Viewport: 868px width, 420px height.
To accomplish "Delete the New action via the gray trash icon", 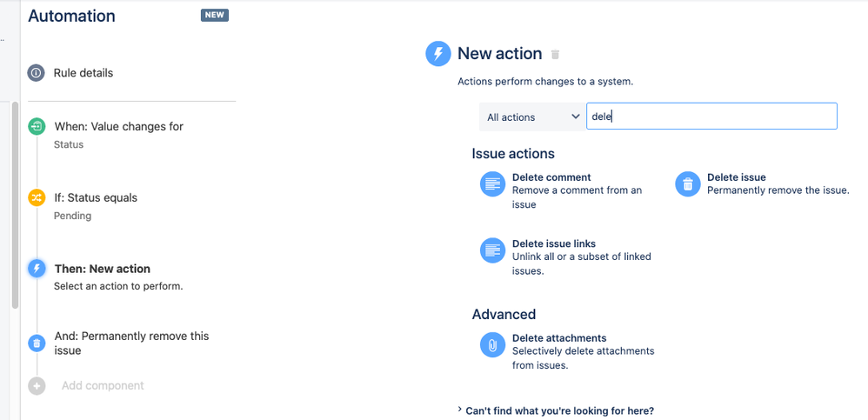I will [555, 54].
